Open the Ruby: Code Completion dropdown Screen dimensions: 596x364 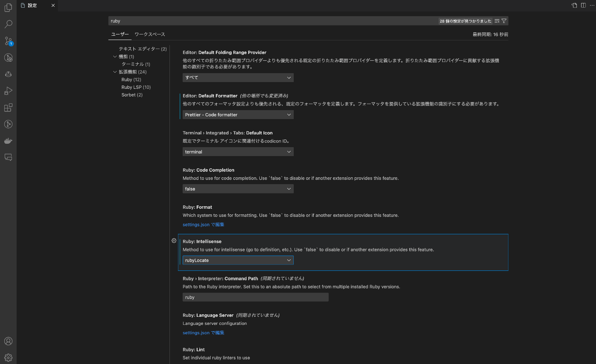click(238, 189)
